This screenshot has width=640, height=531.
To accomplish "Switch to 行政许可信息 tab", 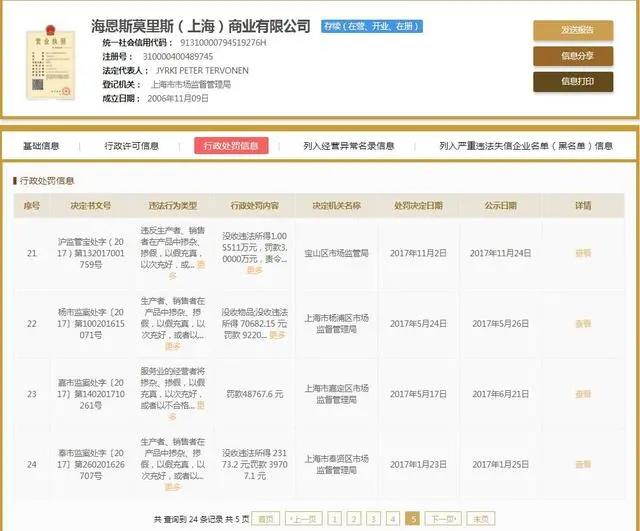I will click(x=131, y=146).
